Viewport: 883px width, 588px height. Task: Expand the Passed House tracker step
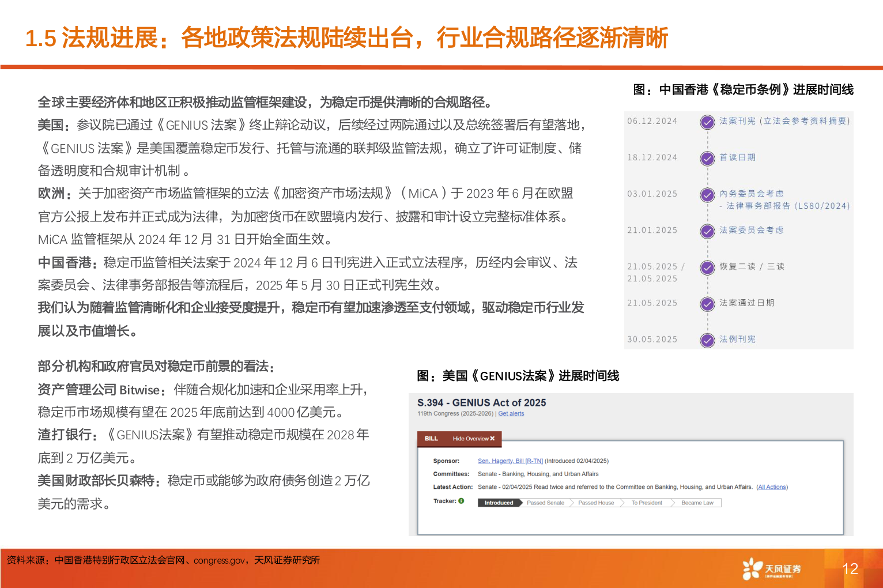click(x=595, y=502)
